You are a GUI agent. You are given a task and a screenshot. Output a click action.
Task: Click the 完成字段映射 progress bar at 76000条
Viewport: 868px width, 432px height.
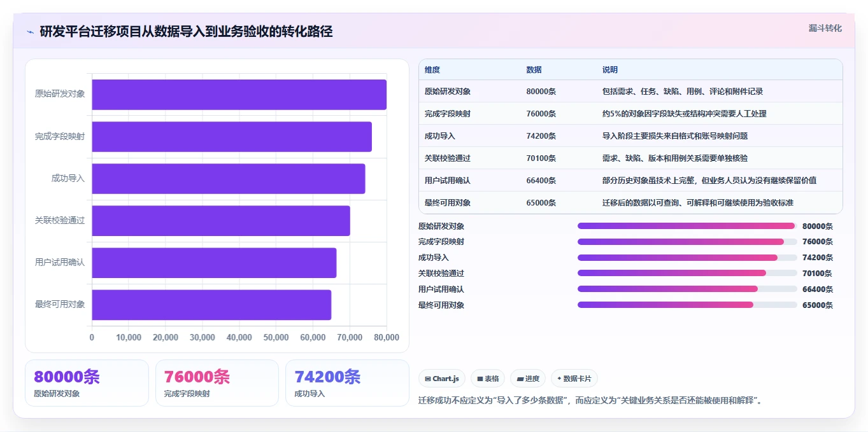[x=687, y=242]
